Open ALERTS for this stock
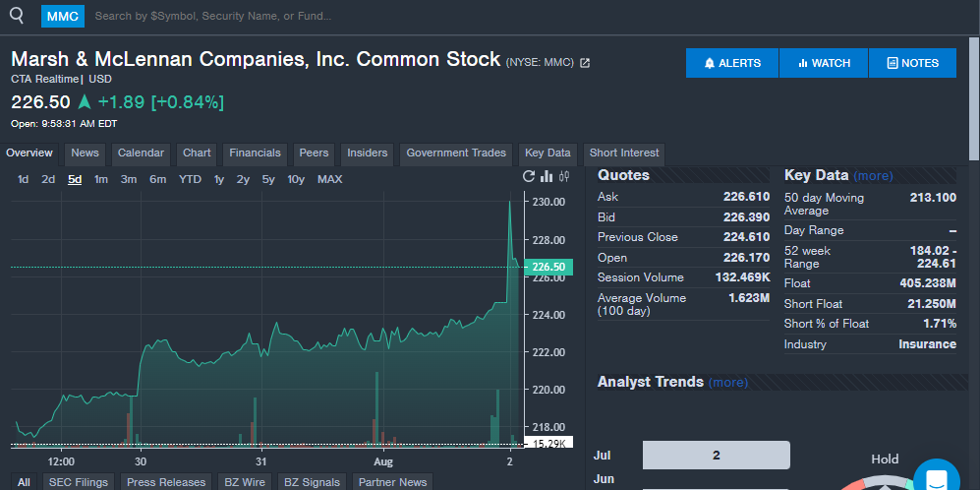Viewport: 980px width, 490px height. click(732, 63)
